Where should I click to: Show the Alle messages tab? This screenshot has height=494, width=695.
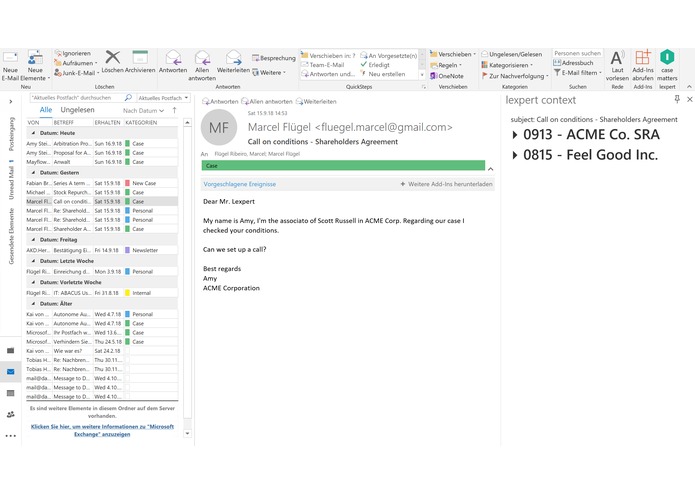46,110
